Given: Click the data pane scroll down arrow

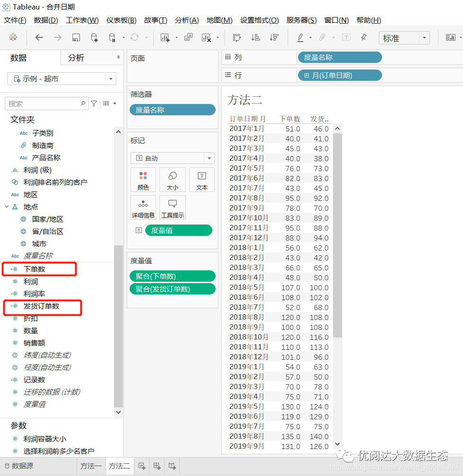Looking at the screenshot, I should click(x=119, y=412).
